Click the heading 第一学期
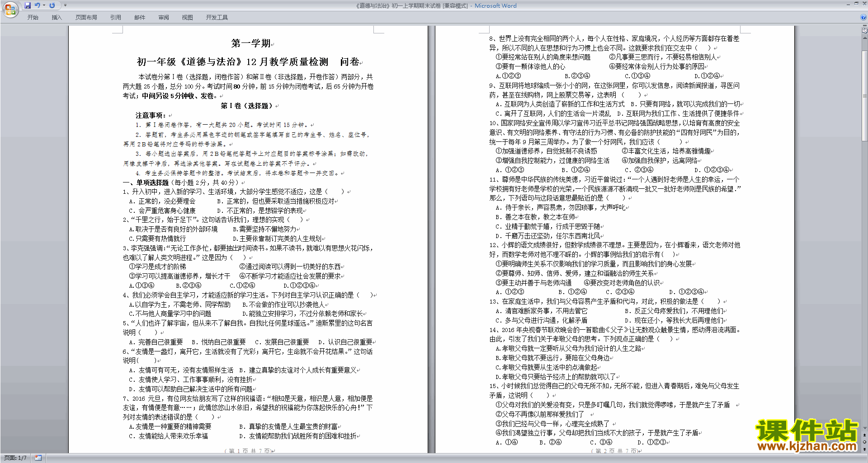 click(251, 43)
